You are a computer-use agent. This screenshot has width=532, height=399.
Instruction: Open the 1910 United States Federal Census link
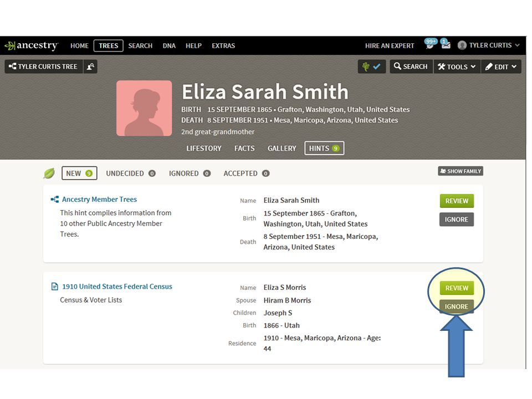(117, 287)
